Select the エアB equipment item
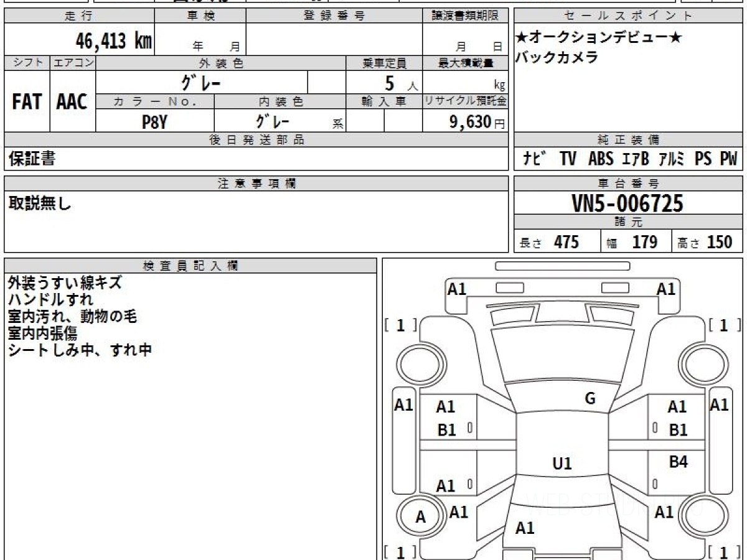The width and height of the screenshot is (747, 560). (635, 159)
